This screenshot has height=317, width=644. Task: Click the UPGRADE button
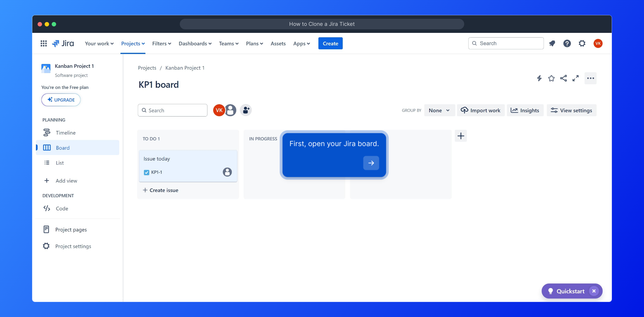point(61,100)
